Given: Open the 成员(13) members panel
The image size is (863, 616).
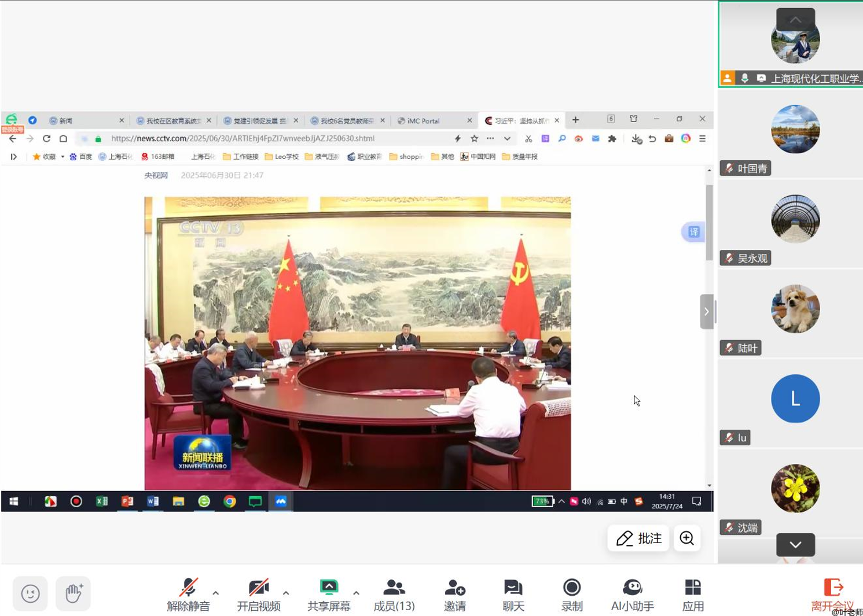Looking at the screenshot, I should coord(394,595).
